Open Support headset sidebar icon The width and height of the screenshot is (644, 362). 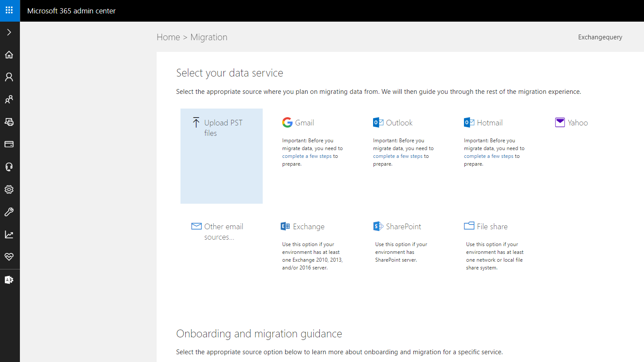point(9,167)
